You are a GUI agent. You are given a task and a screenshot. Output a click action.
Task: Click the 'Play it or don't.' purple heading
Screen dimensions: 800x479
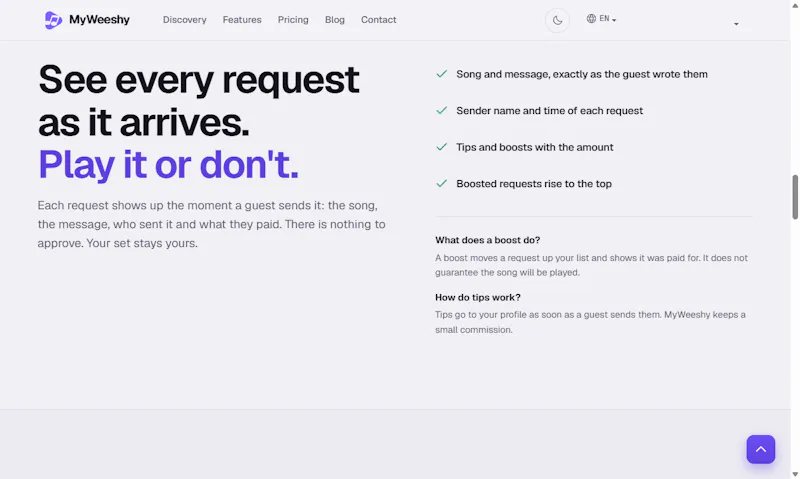168,164
